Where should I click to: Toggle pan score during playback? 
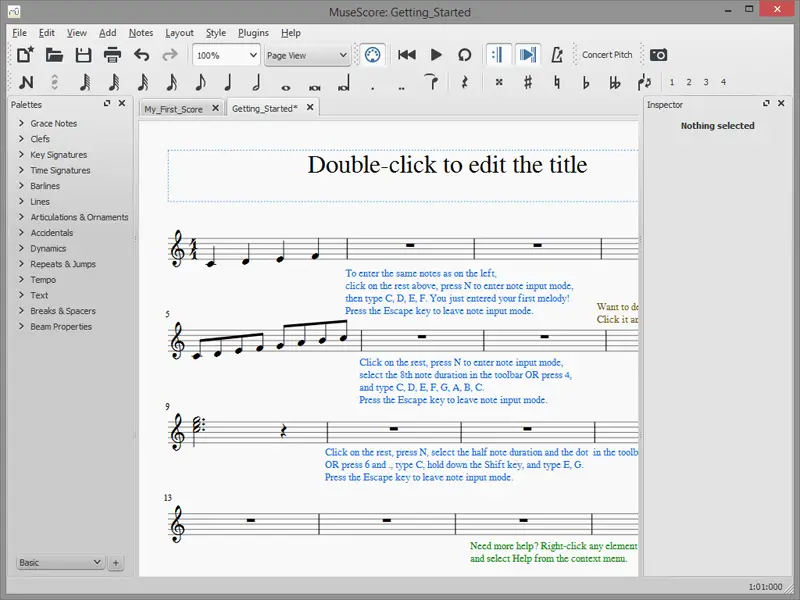[x=528, y=55]
